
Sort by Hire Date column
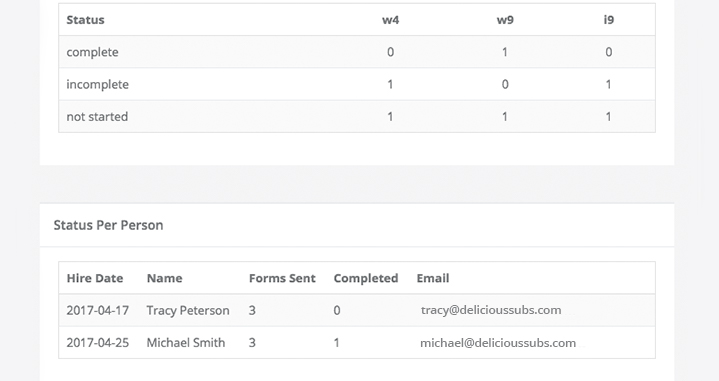tap(94, 278)
